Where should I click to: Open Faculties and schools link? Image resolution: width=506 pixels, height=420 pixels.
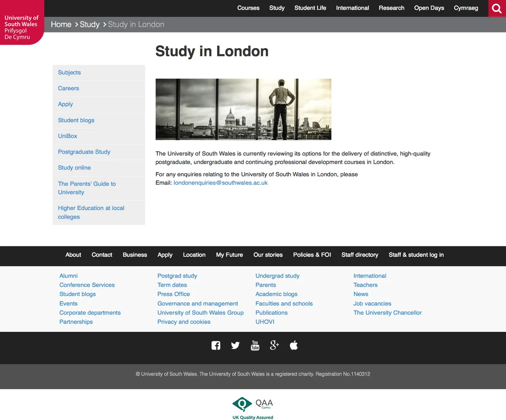[x=284, y=304]
